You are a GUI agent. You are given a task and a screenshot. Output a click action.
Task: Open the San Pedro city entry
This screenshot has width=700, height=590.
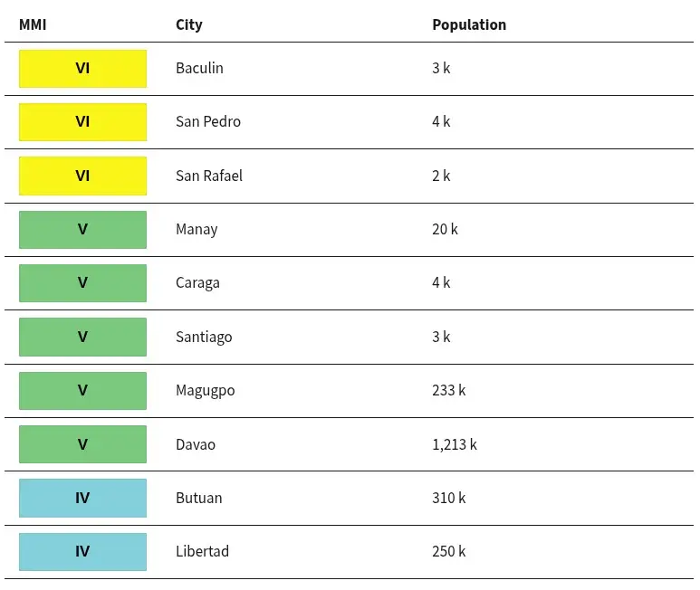pyautogui.click(x=208, y=122)
